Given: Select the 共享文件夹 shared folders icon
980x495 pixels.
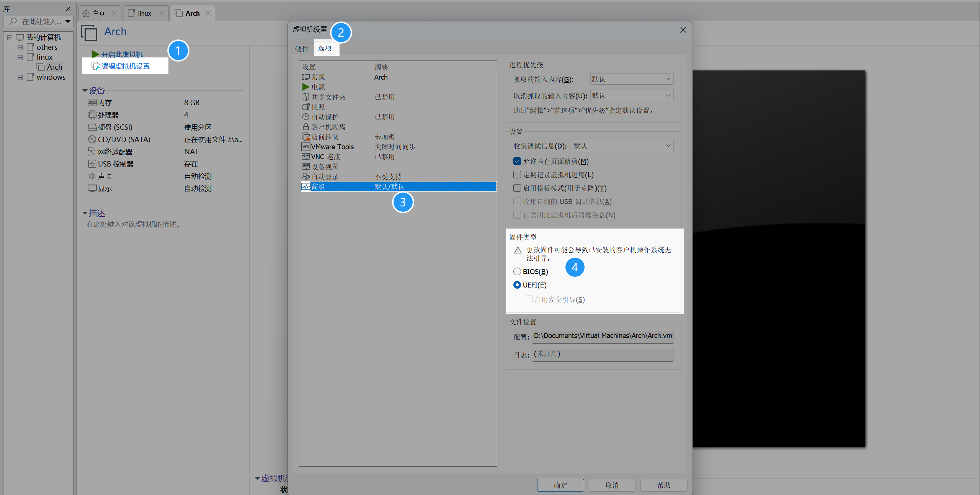Looking at the screenshot, I should pyautogui.click(x=305, y=97).
